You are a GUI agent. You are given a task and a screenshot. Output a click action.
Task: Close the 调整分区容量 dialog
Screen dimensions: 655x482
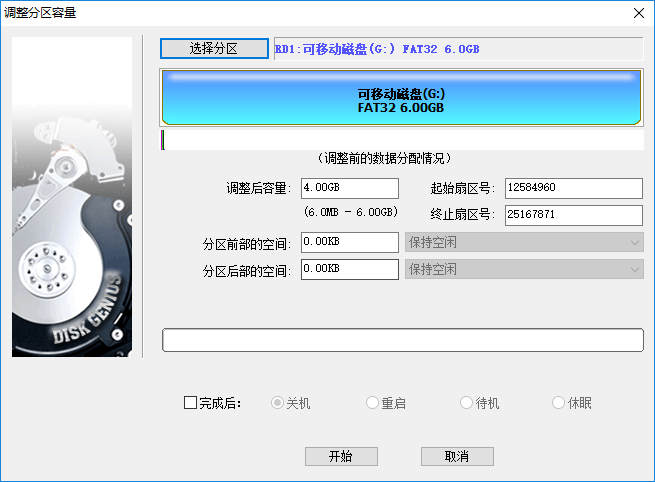638,12
